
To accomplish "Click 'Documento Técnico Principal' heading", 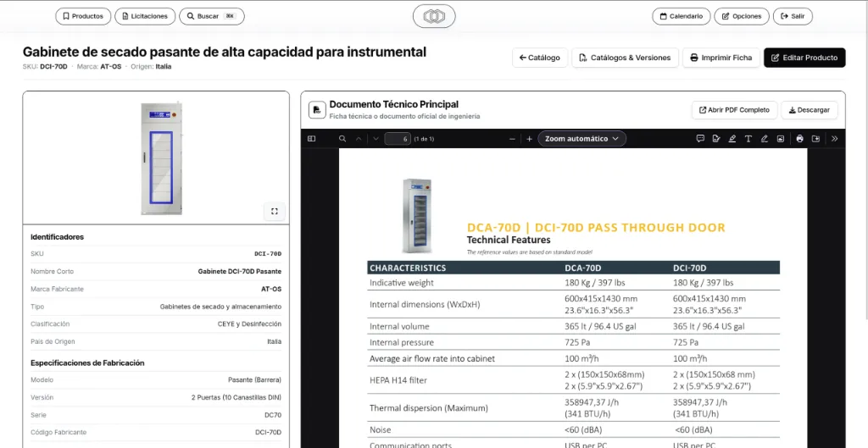I will (393, 104).
